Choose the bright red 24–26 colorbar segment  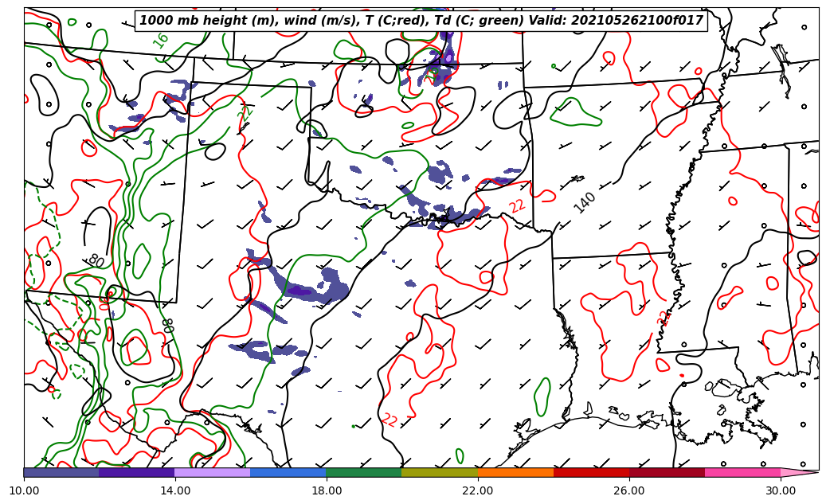591,472
